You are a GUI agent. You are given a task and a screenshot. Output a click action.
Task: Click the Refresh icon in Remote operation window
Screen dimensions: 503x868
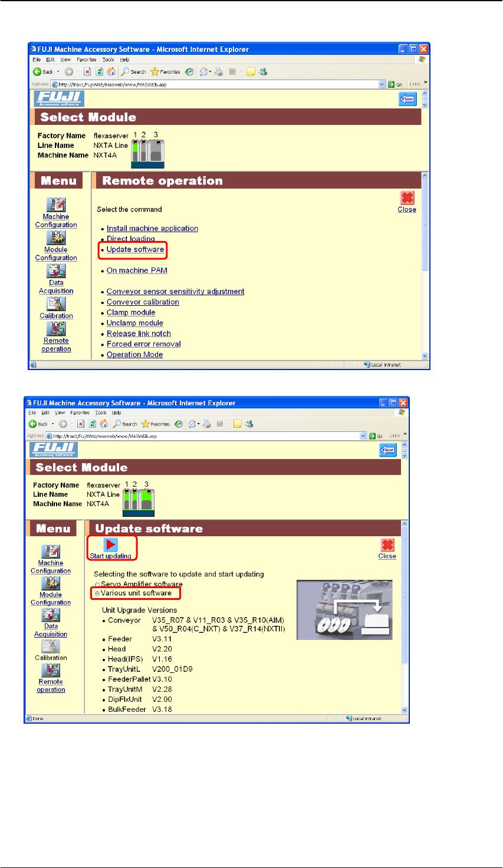(99, 72)
